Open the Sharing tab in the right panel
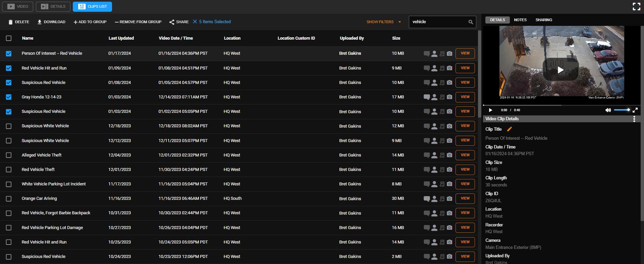Image resolution: width=644 pixels, height=264 pixels. (x=544, y=20)
